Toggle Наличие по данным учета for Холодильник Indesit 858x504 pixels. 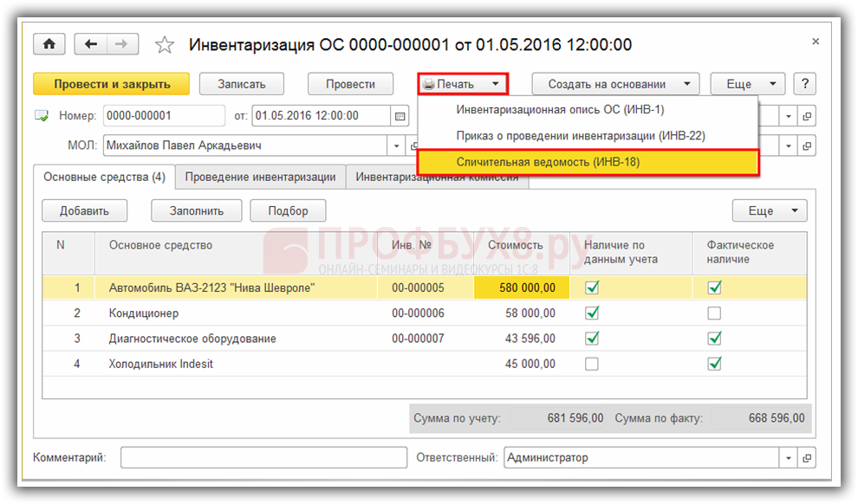pos(592,364)
